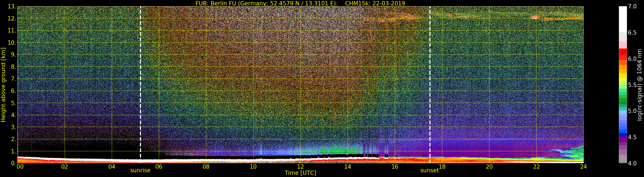
Task: Click the "16" time axis tick label
Action: 395,167
